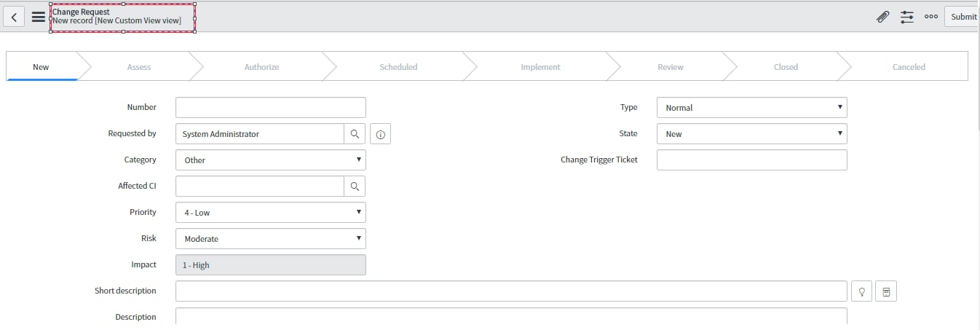Click the back arrow button
The height and width of the screenshot is (330, 980).
pyautogui.click(x=15, y=17)
